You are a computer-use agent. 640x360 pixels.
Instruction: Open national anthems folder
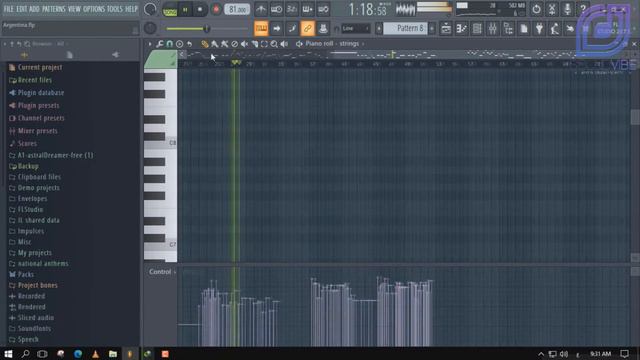pyautogui.click(x=43, y=264)
